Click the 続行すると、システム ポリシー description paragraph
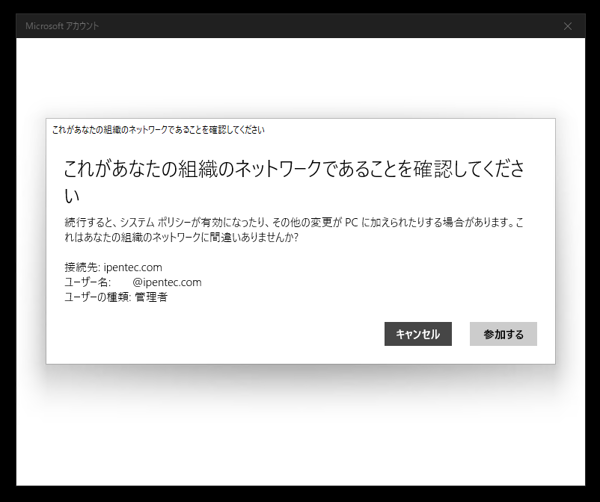Image resolution: width=600 pixels, height=502 pixels. tap(294, 230)
